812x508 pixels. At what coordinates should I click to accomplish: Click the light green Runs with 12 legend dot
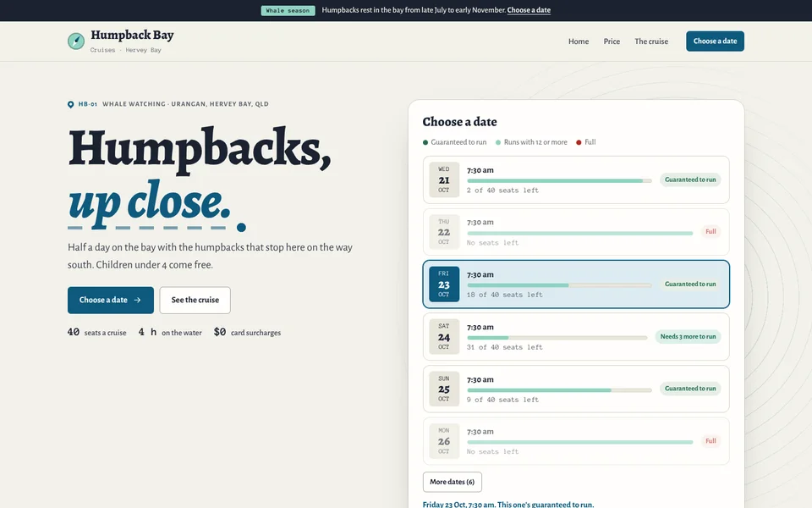pyautogui.click(x=498, y=142)
